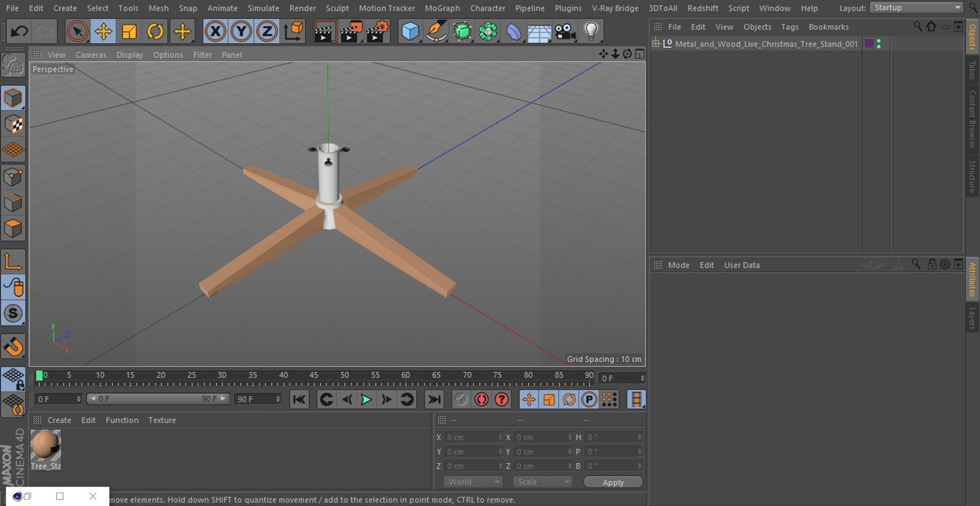Click the Apply button
This screenshot has width=980, height=506.
coord(613,483)
